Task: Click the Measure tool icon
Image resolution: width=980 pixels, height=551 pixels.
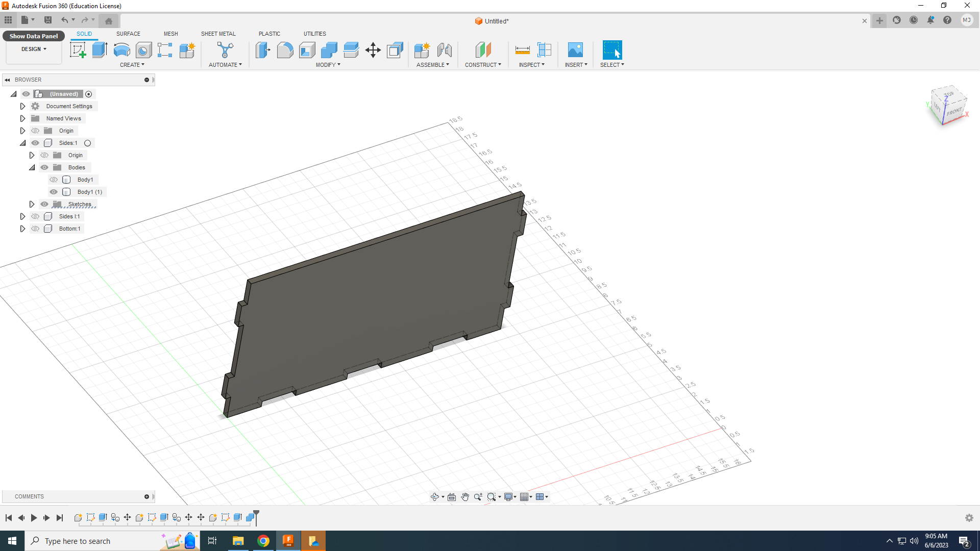Action: (x=522, y=50)
